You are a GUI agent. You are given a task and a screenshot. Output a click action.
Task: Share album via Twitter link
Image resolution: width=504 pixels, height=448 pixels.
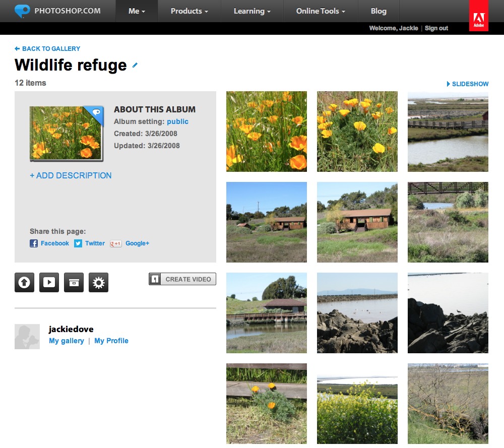coord(95,243)
